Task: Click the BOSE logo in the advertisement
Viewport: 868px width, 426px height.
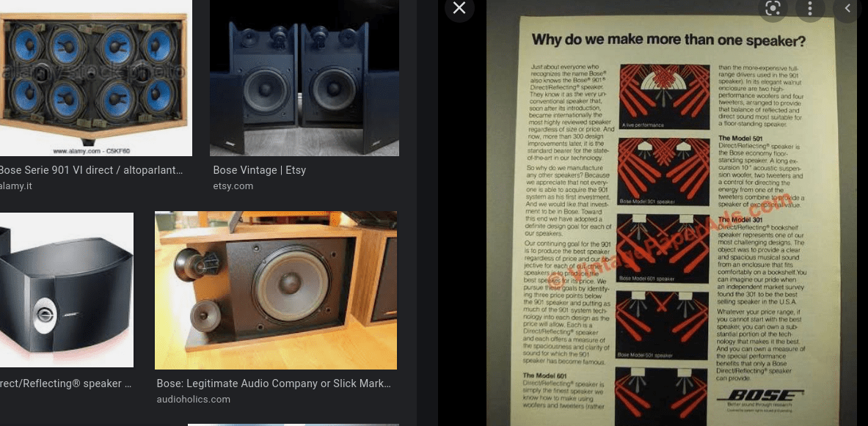Action: point(759,396)
